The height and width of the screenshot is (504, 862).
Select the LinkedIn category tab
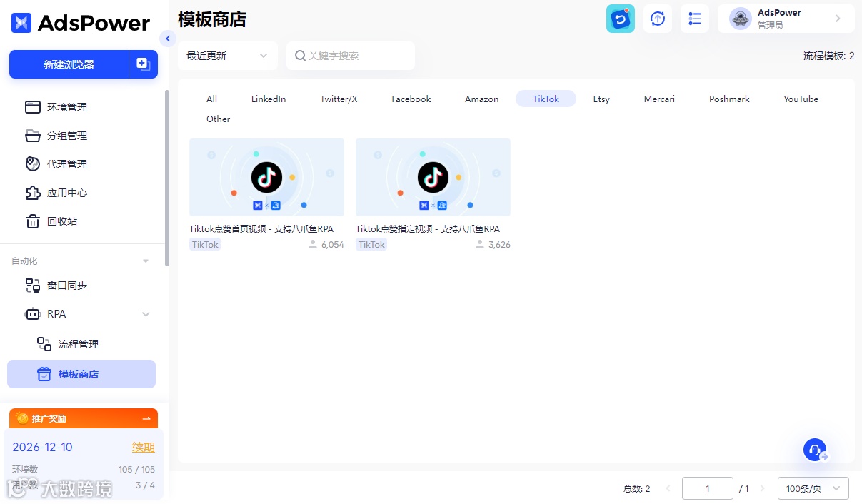(269, 99)
